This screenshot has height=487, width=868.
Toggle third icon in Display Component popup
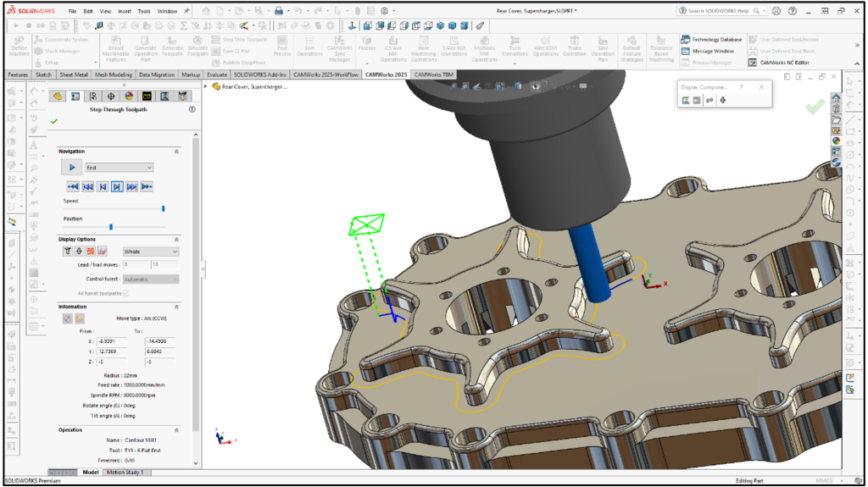pos(709,100)
